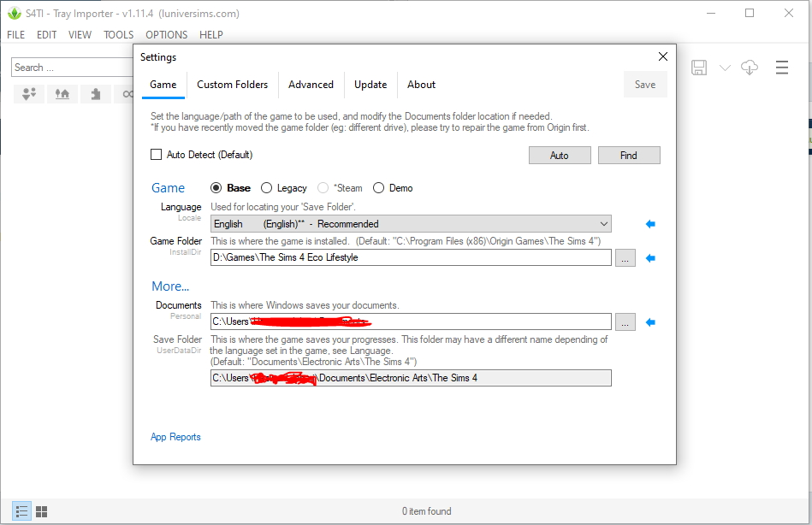The width and height of the screenshot is (812, 525).
Task: Click the lots filter icon
Action: click(62, 94)
